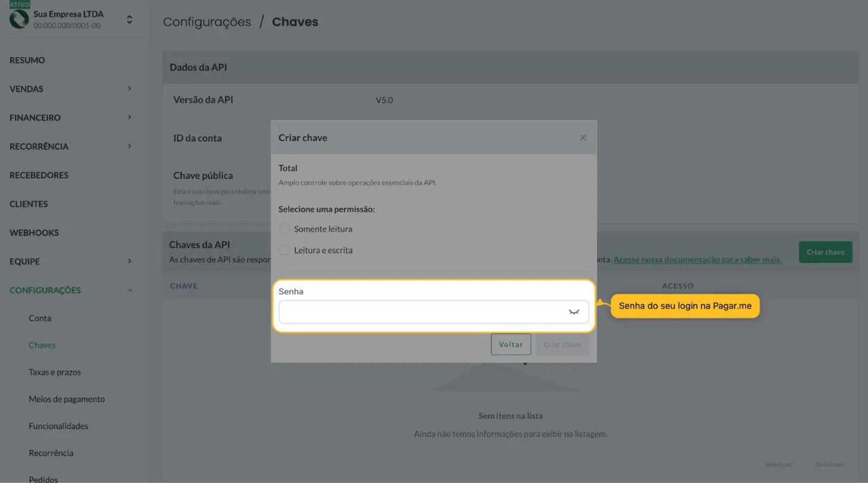Go to Configurações breadcrumb

[x=207, y=22]
